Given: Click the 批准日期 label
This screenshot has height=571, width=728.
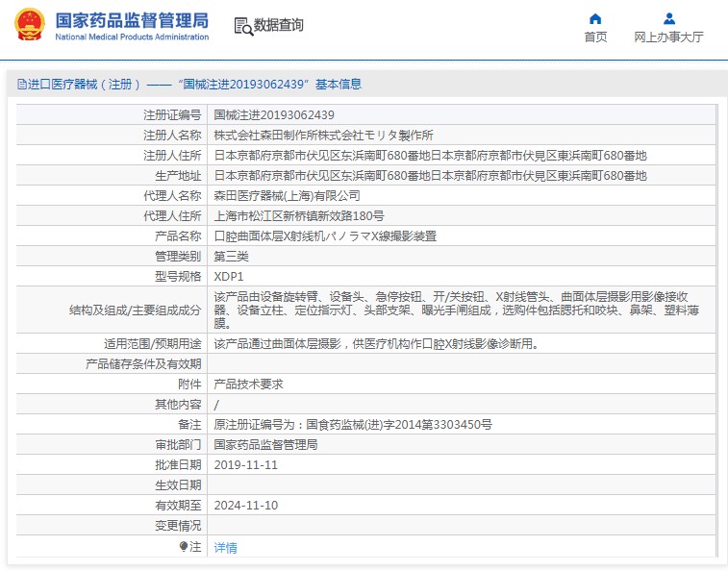Looking at the screenshot, I should [x=178, y=465].
